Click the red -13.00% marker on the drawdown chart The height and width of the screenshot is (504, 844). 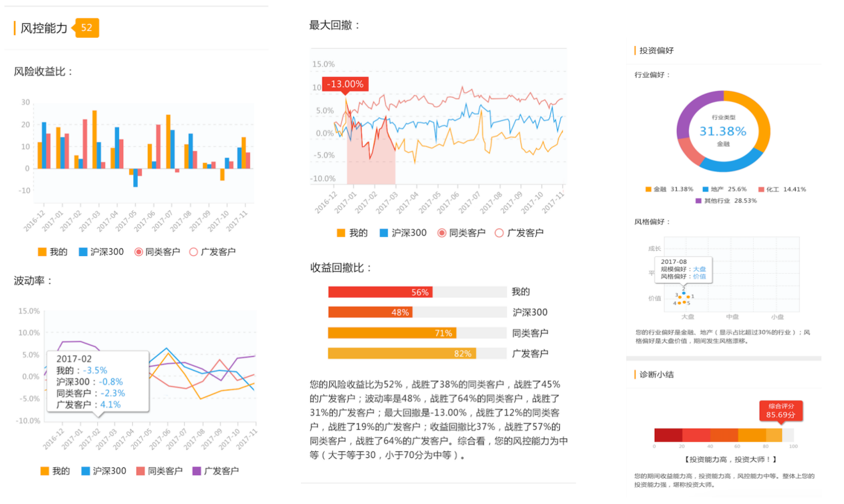tap(344, 84)
